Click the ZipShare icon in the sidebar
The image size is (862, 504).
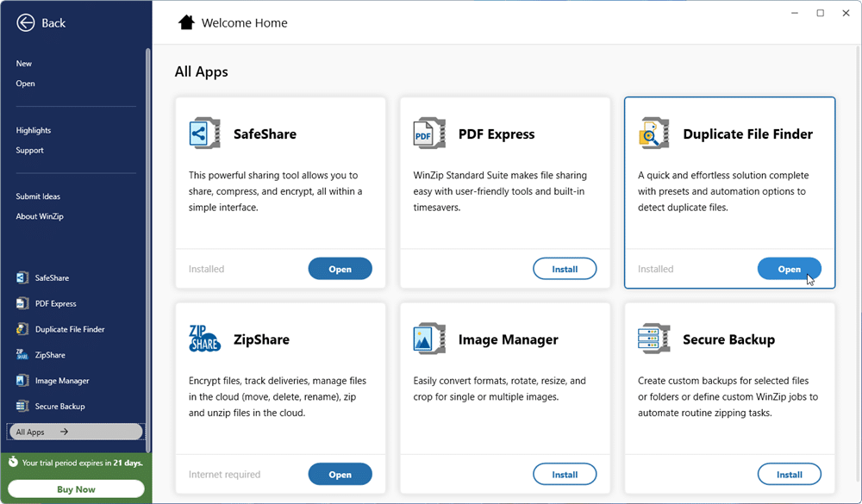(x=22, y=355)
